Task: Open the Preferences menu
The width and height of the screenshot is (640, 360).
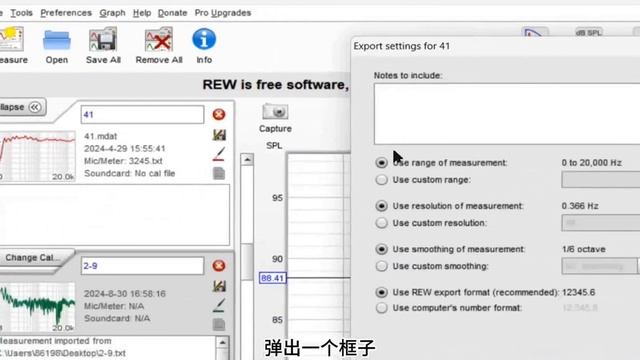Action: (x=66, y=13)
